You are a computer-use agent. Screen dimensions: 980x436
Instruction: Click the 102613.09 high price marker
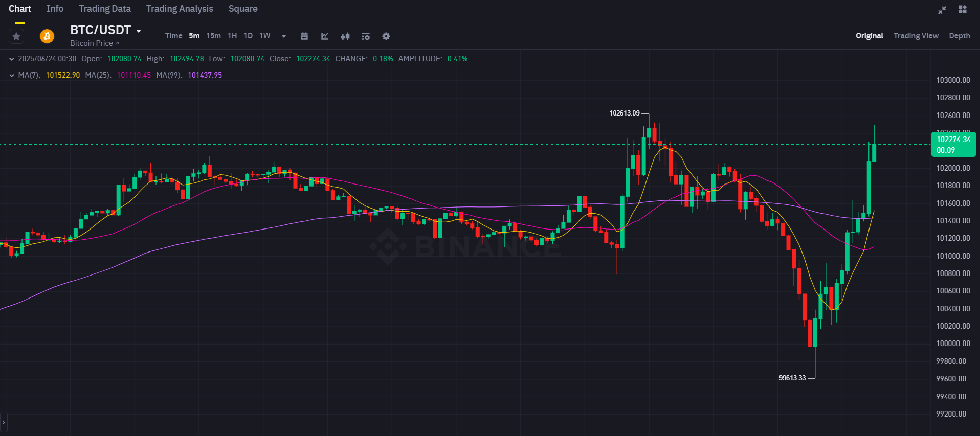pyautogui.click(x=625, y=113)
